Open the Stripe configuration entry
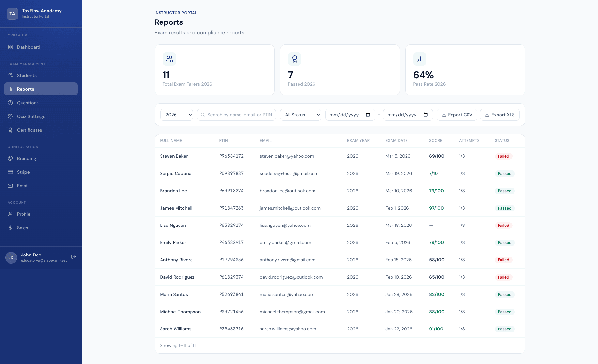 tap(23, 172)
